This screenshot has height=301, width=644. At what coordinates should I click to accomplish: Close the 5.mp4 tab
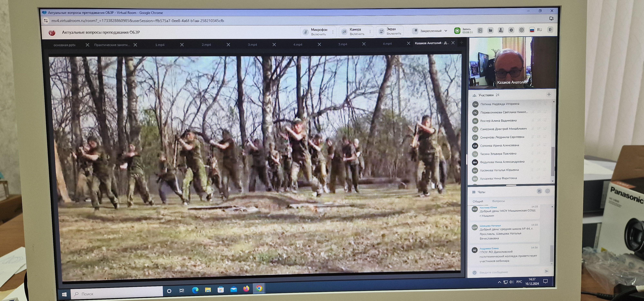coord(364,44)
